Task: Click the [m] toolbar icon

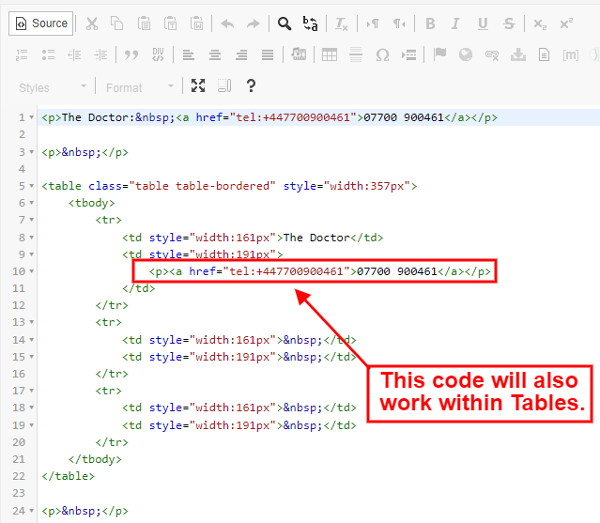Action: click(571, 55)
